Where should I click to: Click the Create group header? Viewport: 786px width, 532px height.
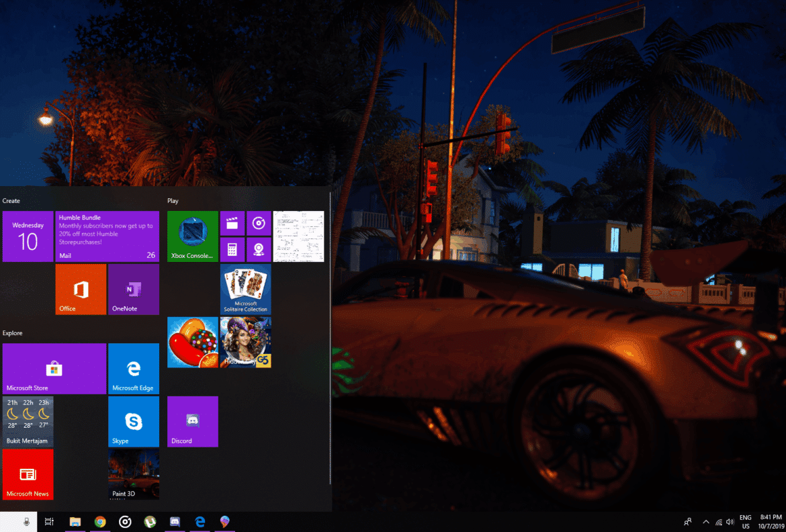[x=11, y=201]
